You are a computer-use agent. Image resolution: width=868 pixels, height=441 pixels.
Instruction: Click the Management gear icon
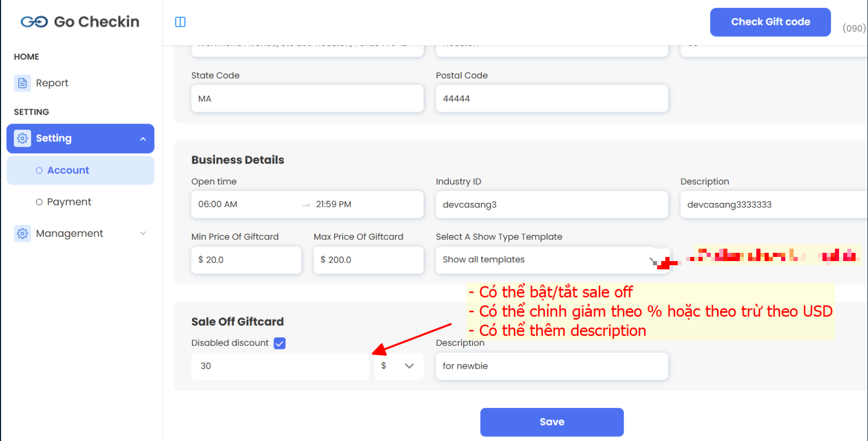point(22,234)
